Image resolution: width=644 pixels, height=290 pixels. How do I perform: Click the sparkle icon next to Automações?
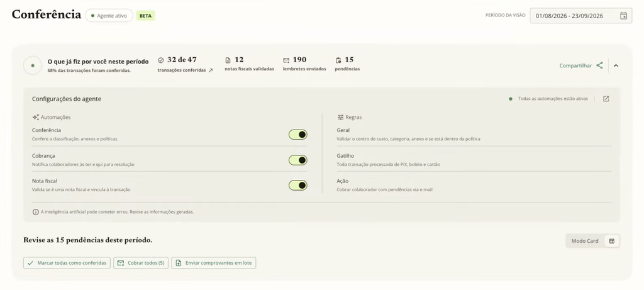pyautogui.click(x=36, y=117)
